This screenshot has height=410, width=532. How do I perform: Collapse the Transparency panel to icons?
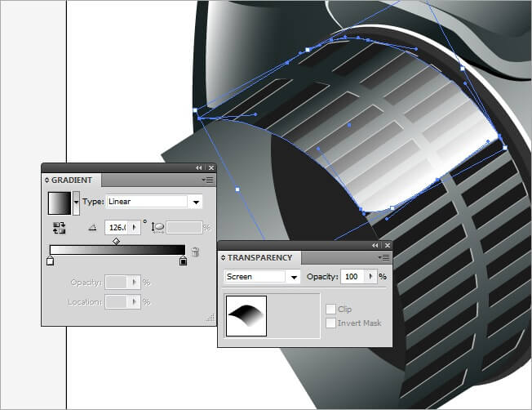(375, 245)
